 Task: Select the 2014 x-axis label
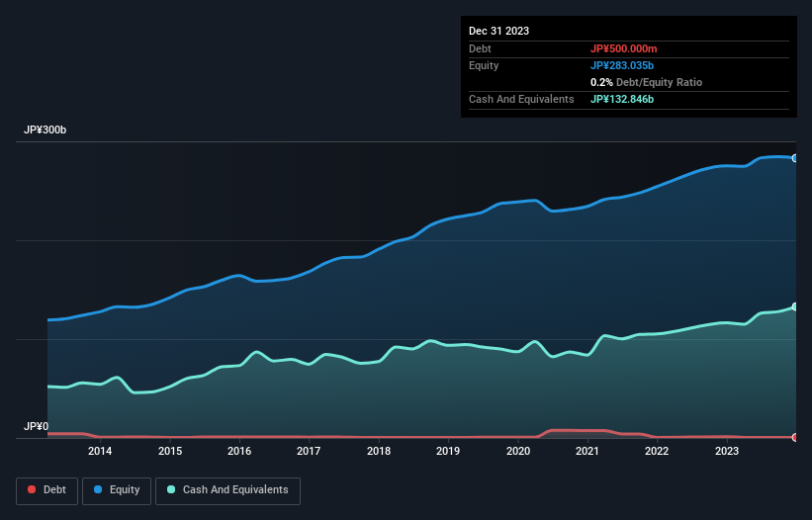[x=99, y=452]
